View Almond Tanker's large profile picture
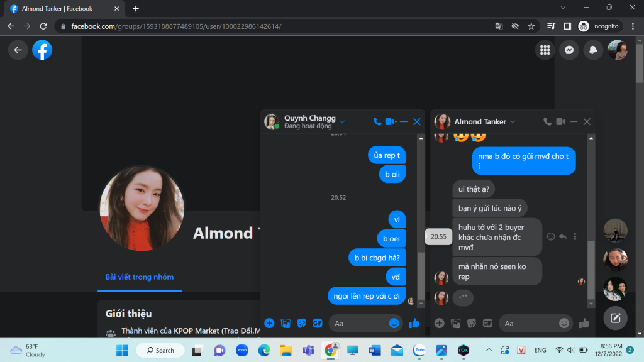This screenshot has height=362, width=644. 142,208
